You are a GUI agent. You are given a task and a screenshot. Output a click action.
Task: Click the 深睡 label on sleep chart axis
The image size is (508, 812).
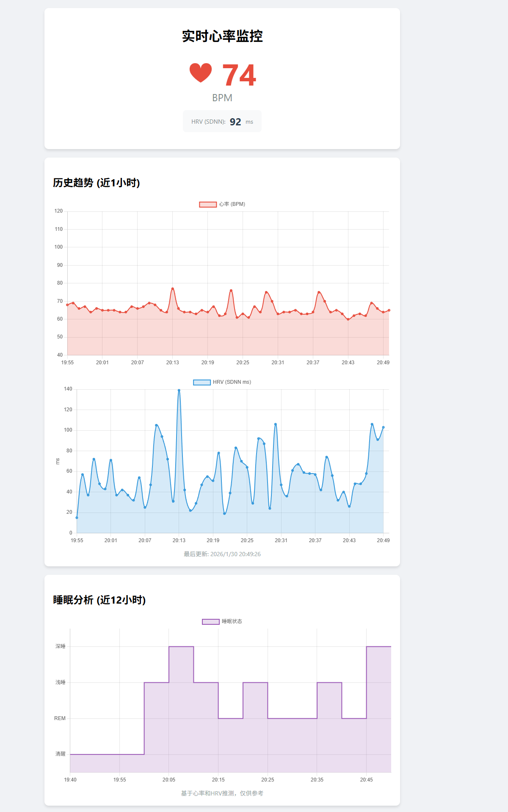(61, 646)
